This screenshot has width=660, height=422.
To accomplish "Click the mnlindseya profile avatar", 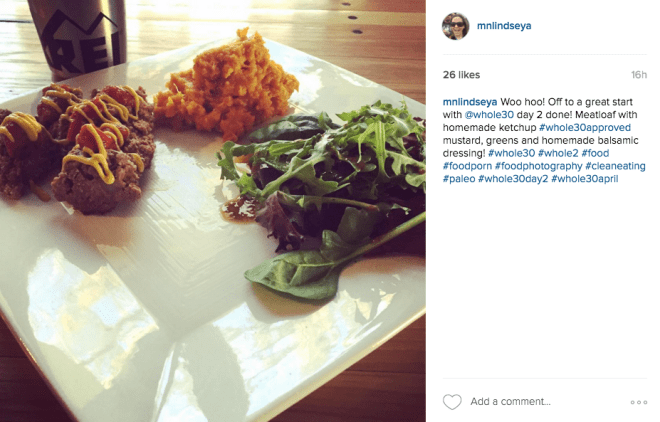I will [455, 26].
